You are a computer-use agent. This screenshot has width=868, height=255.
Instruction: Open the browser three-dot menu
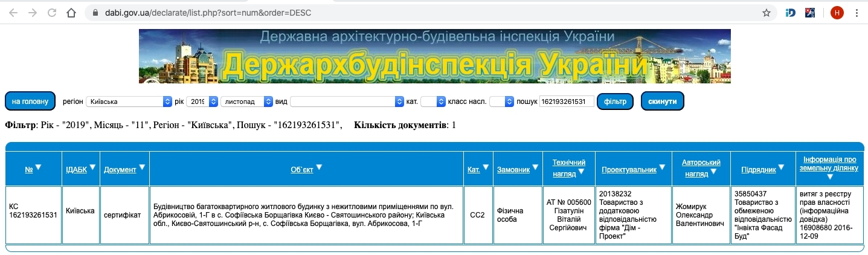click(857, 13)
